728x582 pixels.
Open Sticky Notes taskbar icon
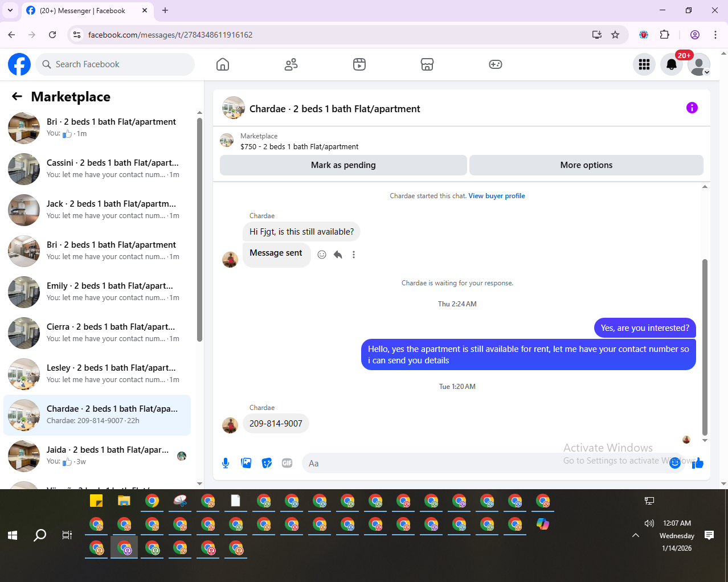pyautogui.click(x=96, y=501)
